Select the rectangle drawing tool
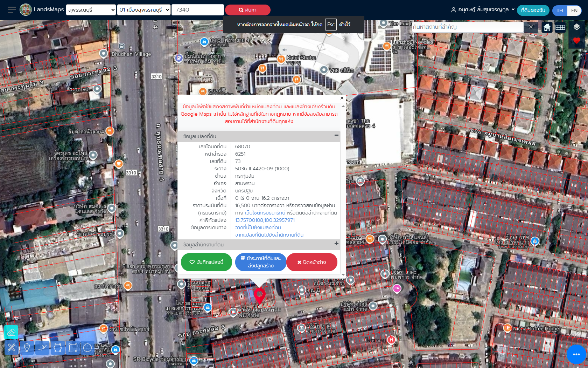 tap(73, 348)
